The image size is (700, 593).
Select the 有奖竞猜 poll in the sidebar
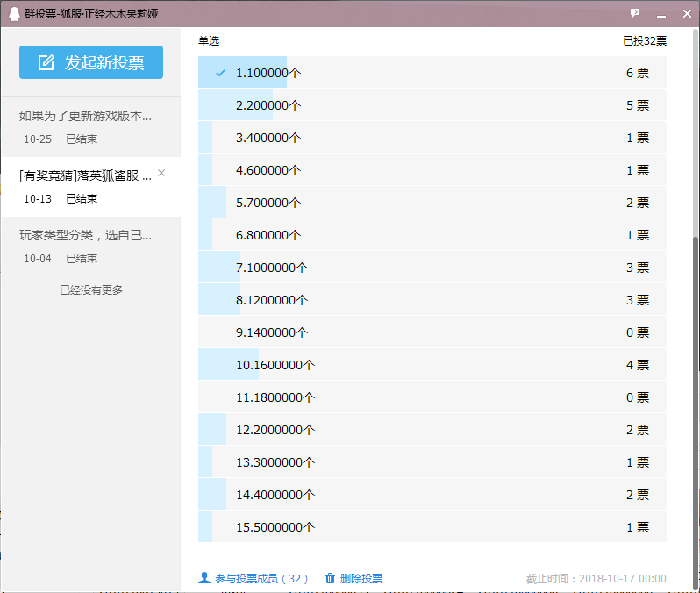tap(85, 175)
